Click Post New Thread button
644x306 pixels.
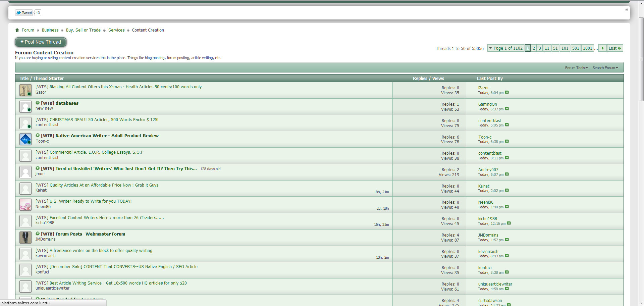tap(41, 42)
